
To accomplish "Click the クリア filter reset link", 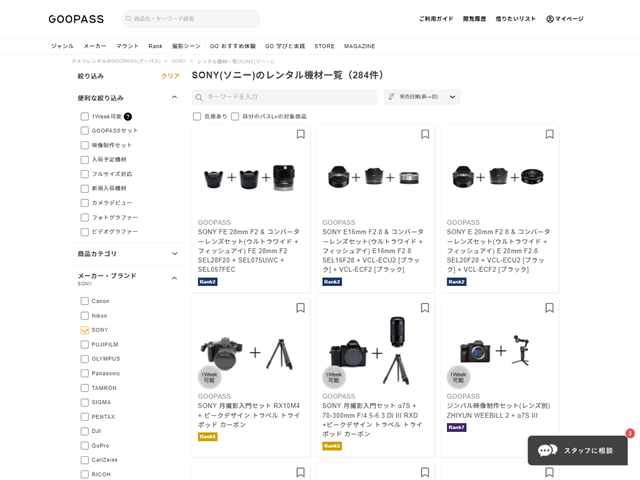I will point(170,76).
